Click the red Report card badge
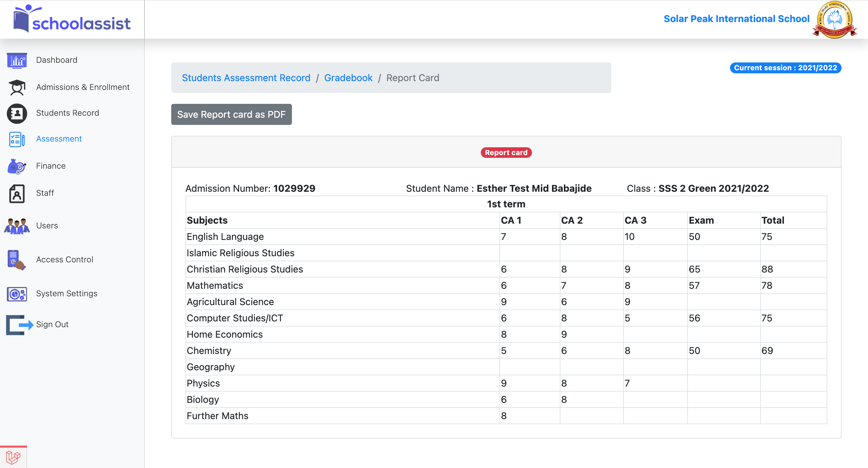868x468 pixels. (506, 152)
